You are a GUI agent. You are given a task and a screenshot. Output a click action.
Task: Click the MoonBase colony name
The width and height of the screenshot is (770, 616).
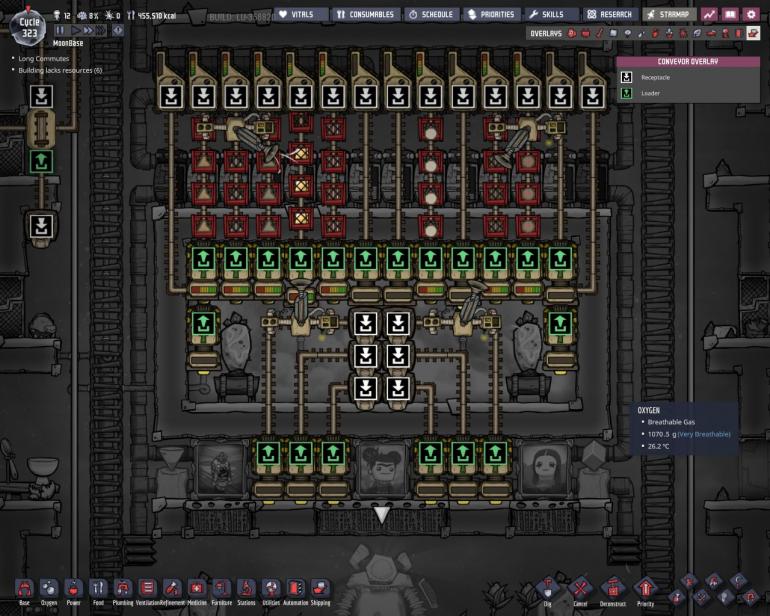pyautogui.click(x=68, y=43)
